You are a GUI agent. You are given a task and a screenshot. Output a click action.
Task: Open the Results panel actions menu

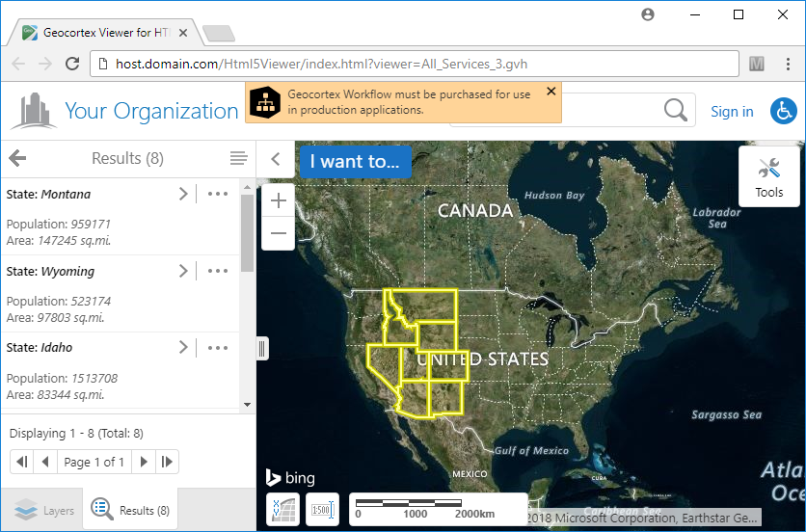click(x=238, y=158)
